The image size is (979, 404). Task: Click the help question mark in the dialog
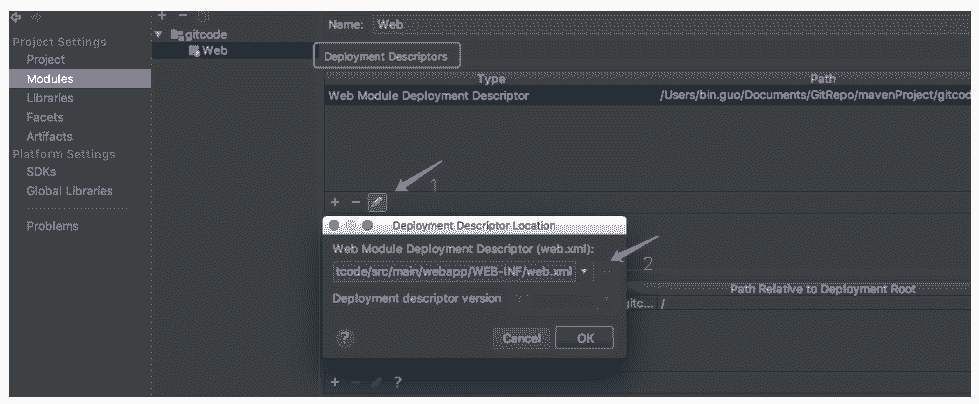coord(345,338)
